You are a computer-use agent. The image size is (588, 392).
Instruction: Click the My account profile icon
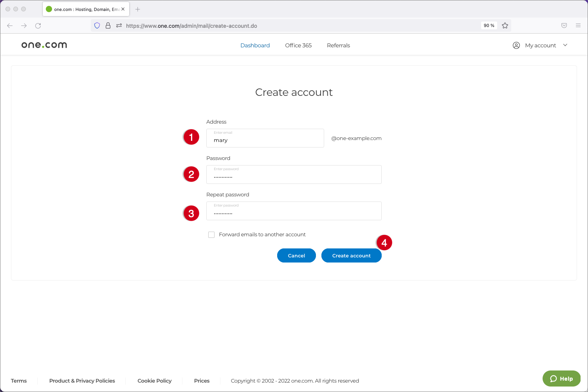coord(516,45)
